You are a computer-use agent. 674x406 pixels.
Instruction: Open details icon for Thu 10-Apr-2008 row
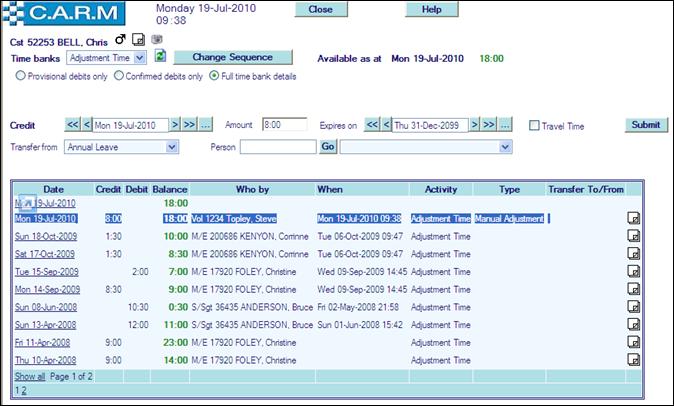click(x=633, y=359)
